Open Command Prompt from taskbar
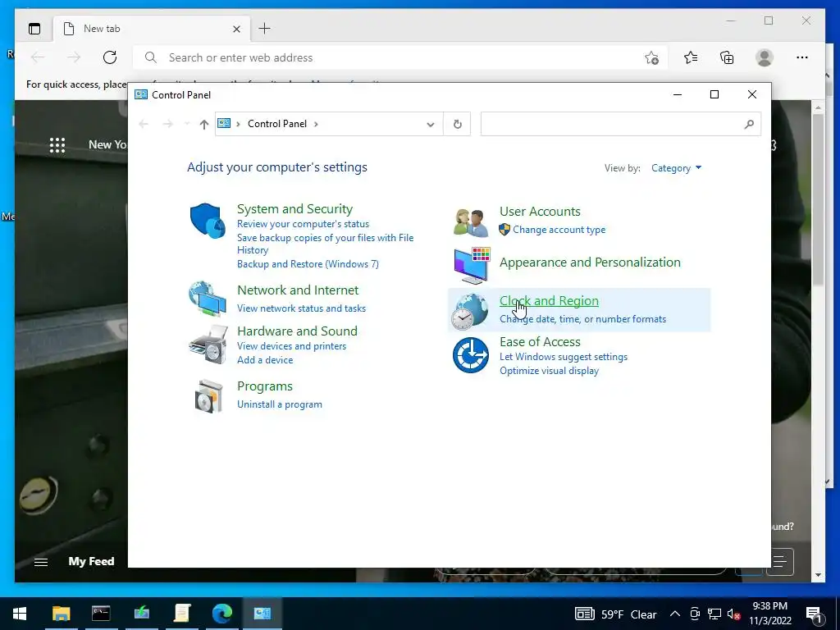Viewport: 840px width, 630px height. click(101, 613)
